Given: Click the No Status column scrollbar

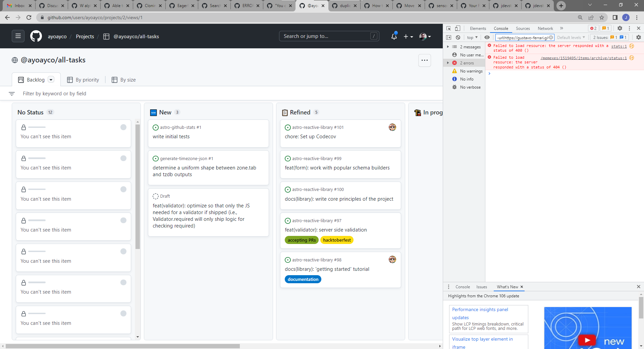Looking at the screenshot, I should 138,187.
